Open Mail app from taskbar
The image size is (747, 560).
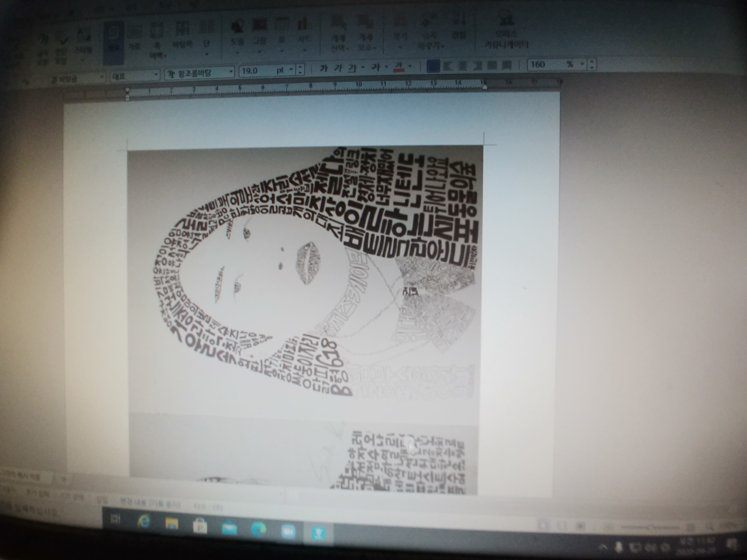[229, 528]
